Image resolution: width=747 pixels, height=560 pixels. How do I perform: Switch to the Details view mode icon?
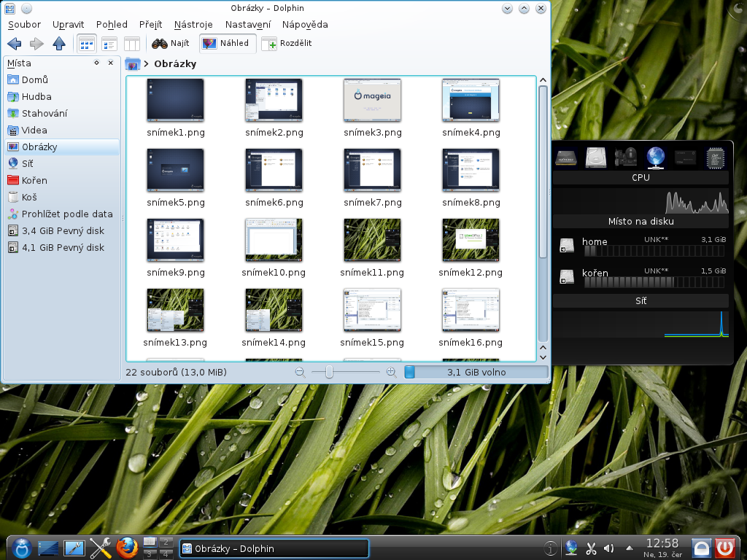pyautogui.click(x=109, y=44)
